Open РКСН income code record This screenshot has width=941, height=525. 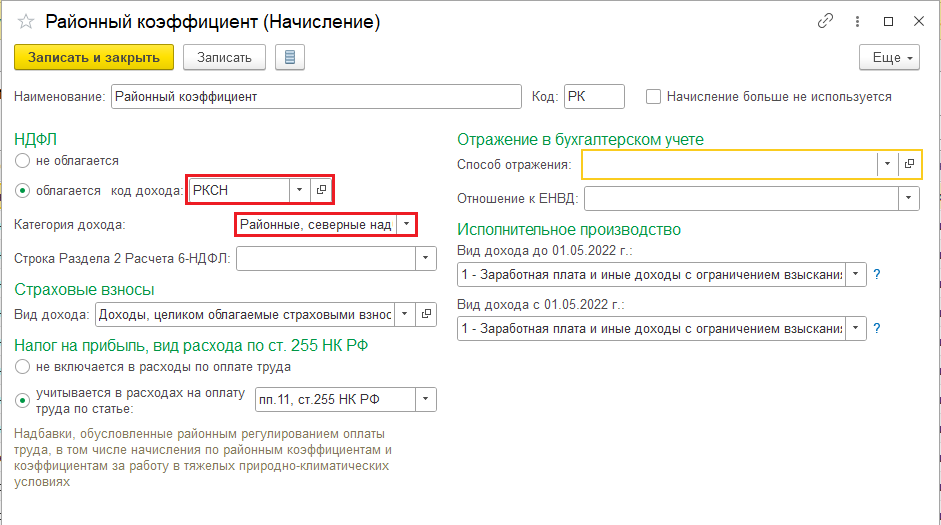[x=321, y=190]
